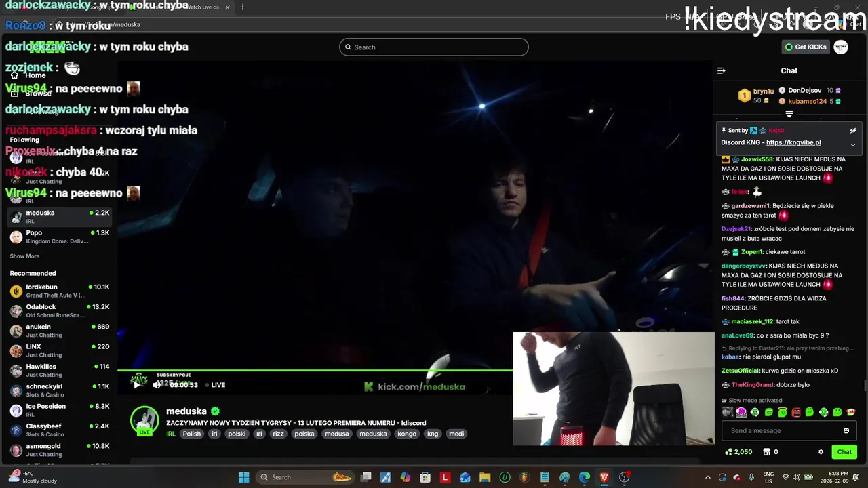Open the emote picker in message box
The image size is (868, 488).
[846, 431]
